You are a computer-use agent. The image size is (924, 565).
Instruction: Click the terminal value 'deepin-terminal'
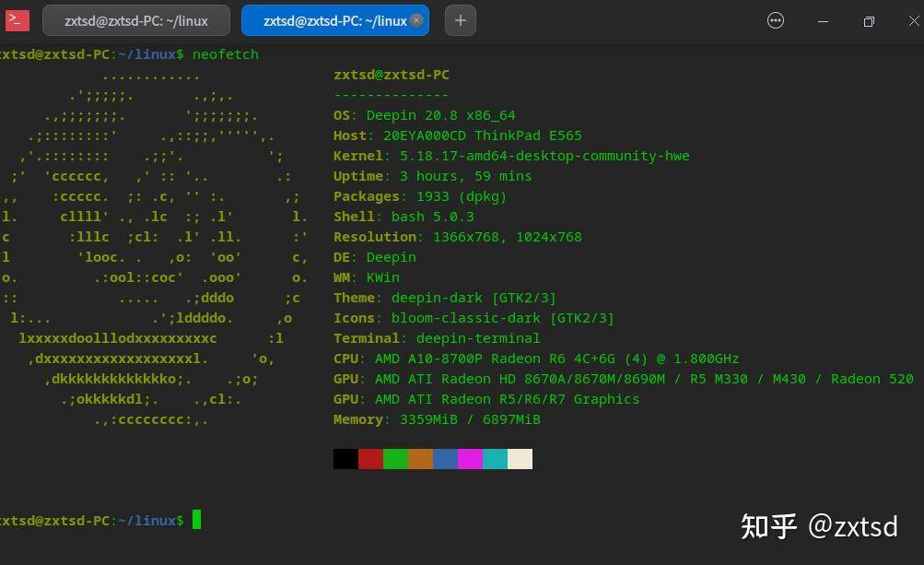478,338
